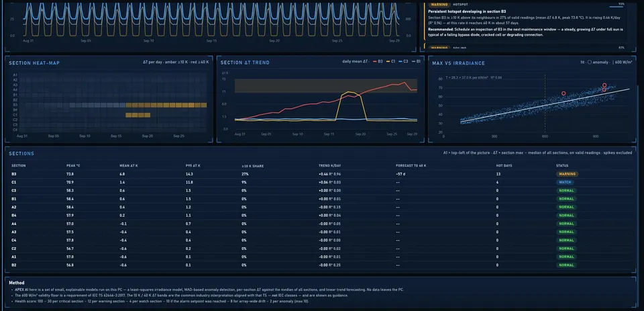Toggle the C3 series in the trend legend
The height and width of the screenshot is (311, 644).
tap(403, 61)
